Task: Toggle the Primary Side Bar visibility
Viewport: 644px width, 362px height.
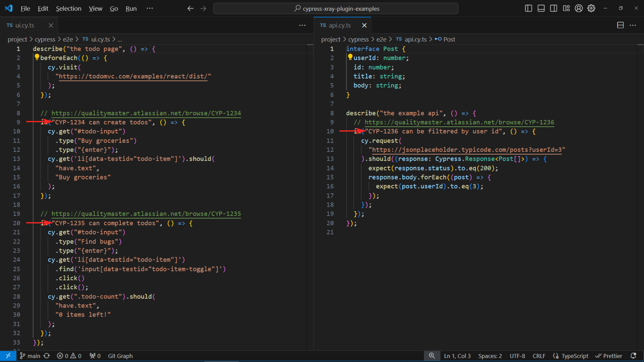Action: [x=528, y=8]
